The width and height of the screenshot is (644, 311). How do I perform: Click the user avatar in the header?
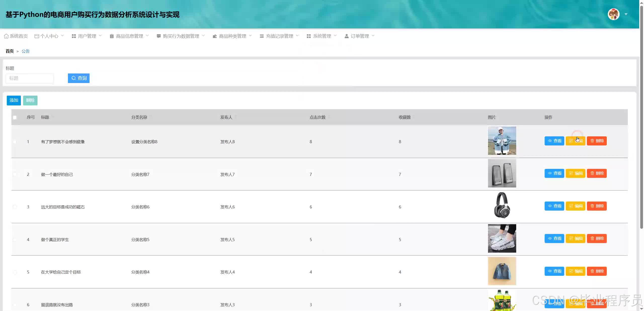coord(613,14)
